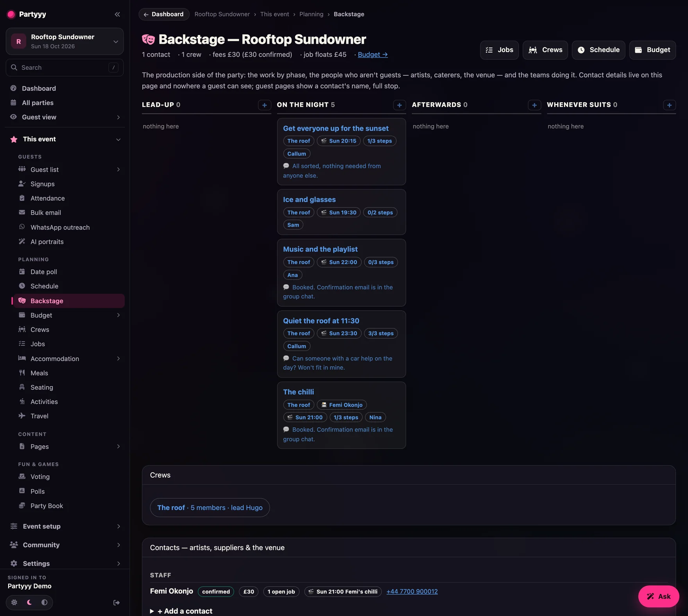Go back to the Dashboard via the back button

coord(164,14)
